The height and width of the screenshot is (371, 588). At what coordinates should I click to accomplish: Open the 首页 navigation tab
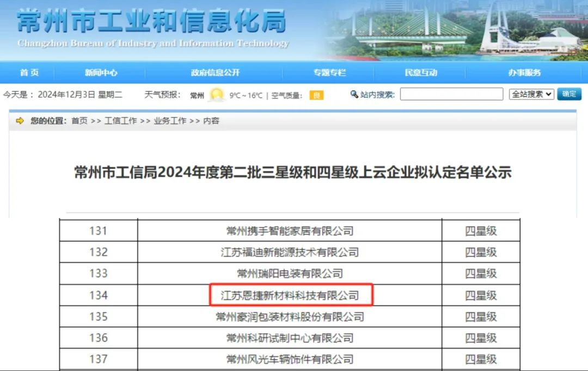tap(29, 72)
